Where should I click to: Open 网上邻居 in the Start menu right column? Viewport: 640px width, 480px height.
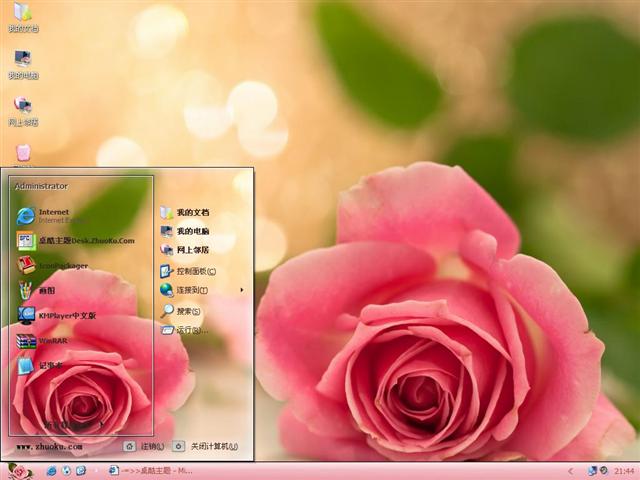[184, 250]
